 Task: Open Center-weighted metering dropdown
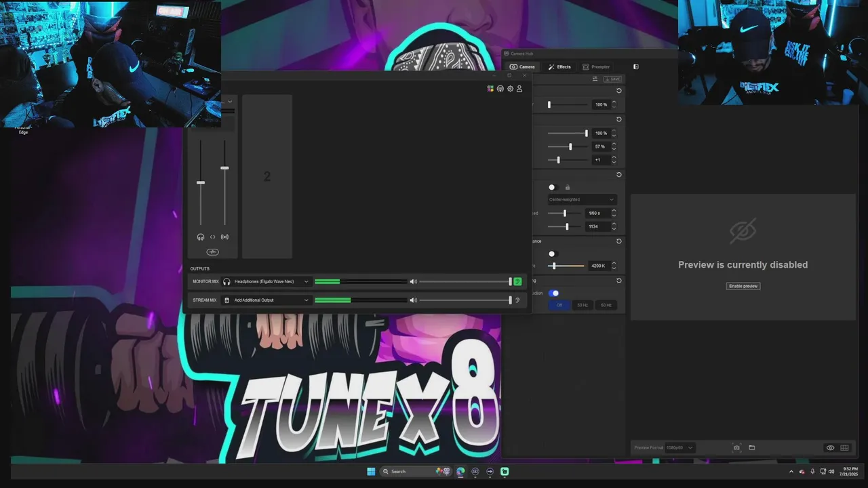pyautogui.click(x=582, y=199)
